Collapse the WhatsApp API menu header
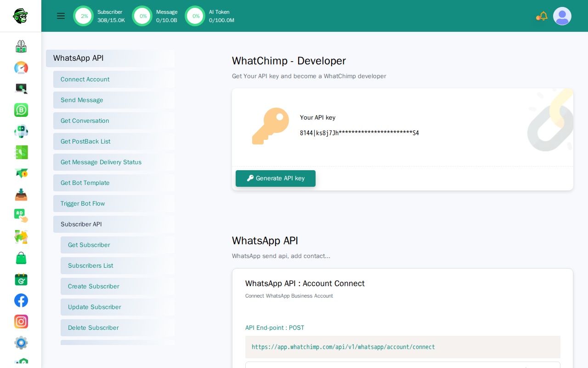Image resolution: width=588 pixels, height=368 pixels. click(x=110, y=58)
